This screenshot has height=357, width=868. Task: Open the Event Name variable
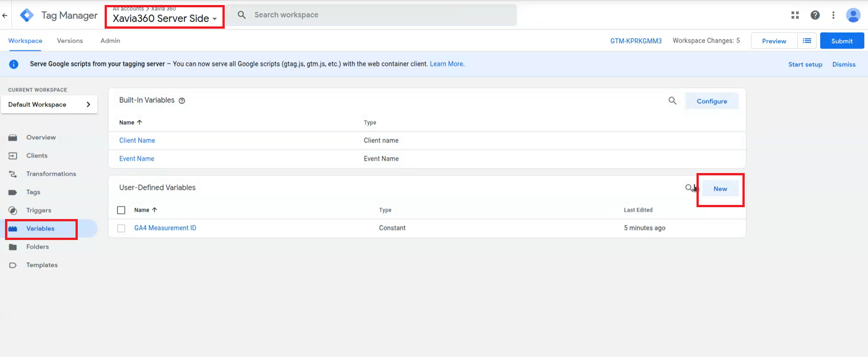136,158
